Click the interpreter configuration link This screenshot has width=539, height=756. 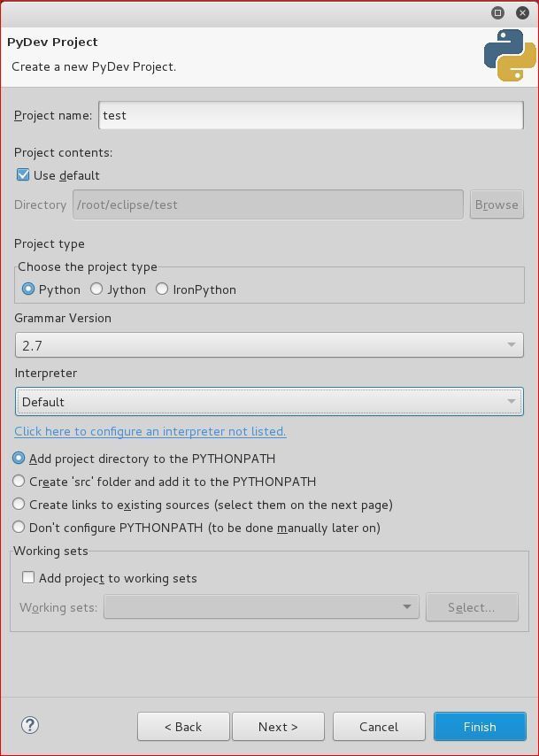click(150, 431)
